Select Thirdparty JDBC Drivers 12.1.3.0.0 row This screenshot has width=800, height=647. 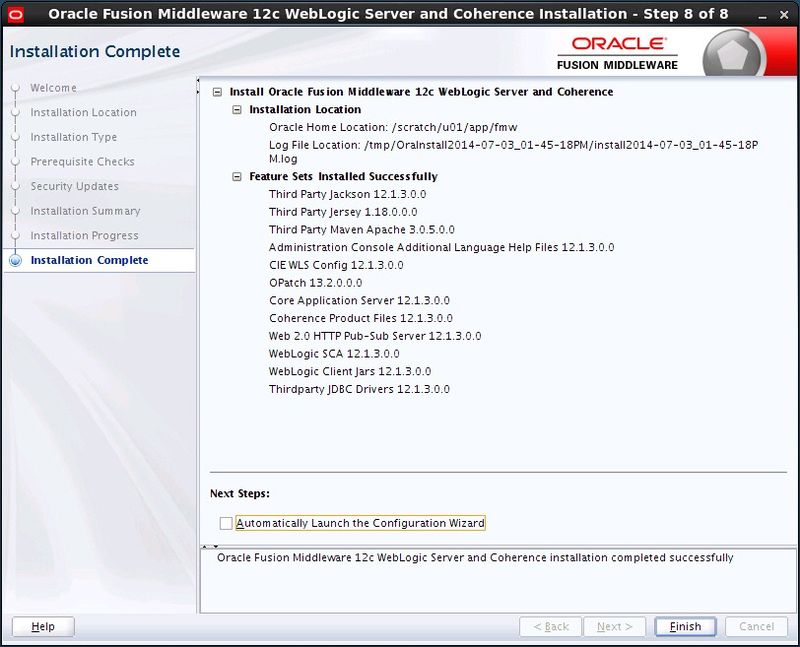[359, 389]
